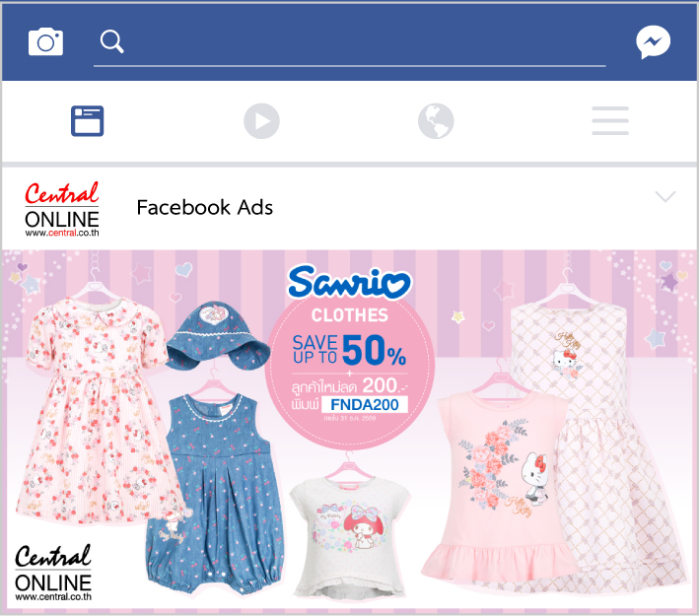The height and width of the screenshot is (616, 699).
Task: Open the hamburger menu icon
Action: tap(610, 121)
